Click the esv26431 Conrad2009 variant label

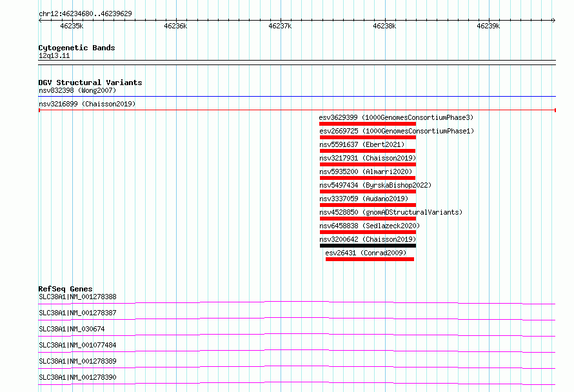pyautogui.click(x=366, y=253)
